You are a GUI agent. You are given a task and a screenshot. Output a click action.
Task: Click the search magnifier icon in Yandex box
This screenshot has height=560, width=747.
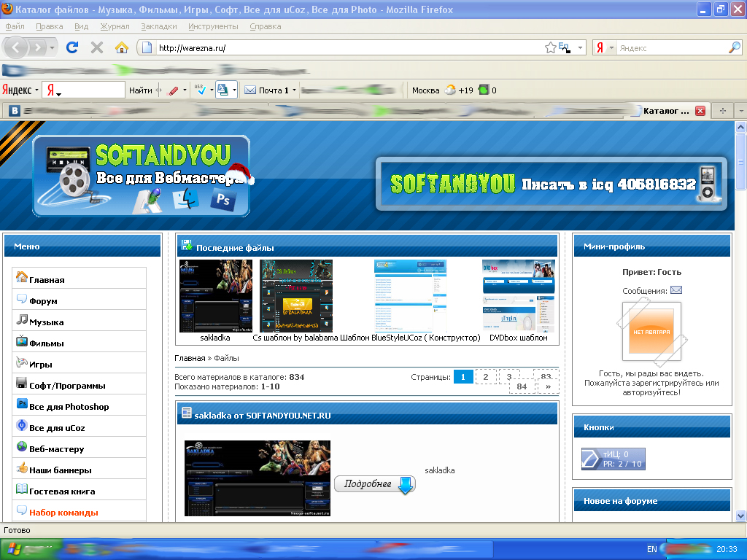(735, 47)
